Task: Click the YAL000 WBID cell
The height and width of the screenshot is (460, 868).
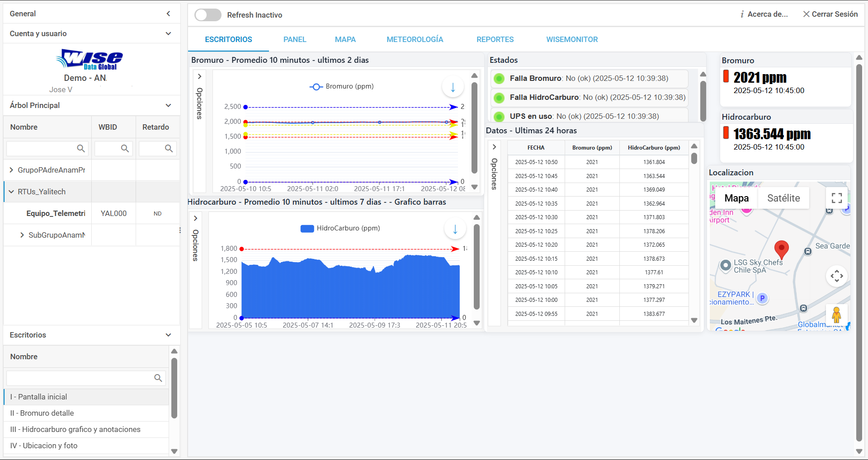Action: (x=113, y=213)
